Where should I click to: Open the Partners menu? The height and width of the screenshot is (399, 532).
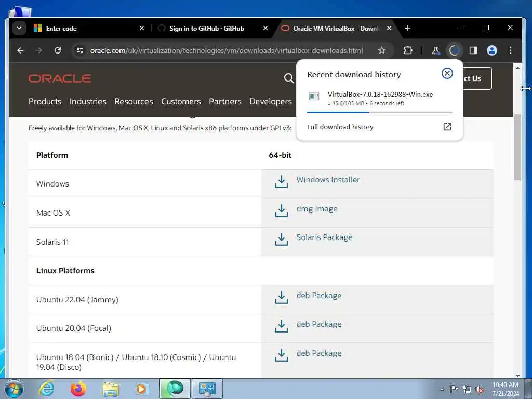pyautogui.click(x=225, y=101)
